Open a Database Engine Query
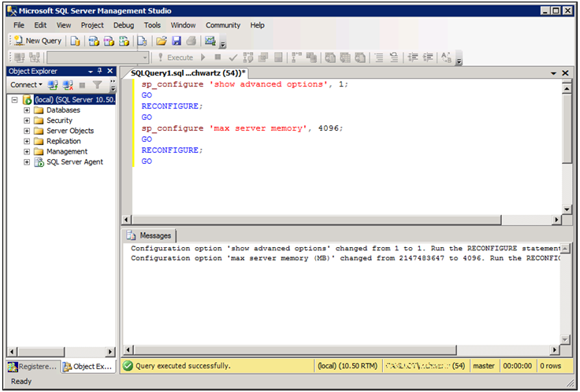 pyautogui.click(x=75, y=41)
